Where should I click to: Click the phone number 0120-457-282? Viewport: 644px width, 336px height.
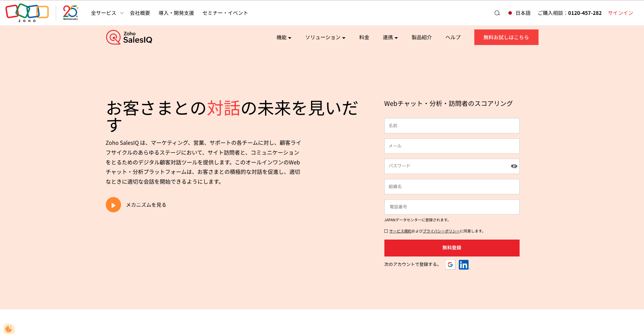(x=585, y=13)
